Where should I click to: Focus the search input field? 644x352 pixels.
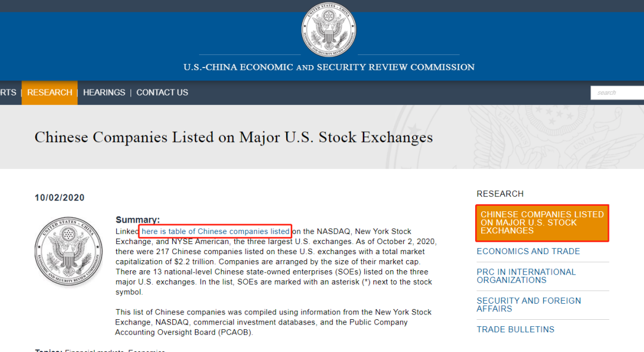617,93
